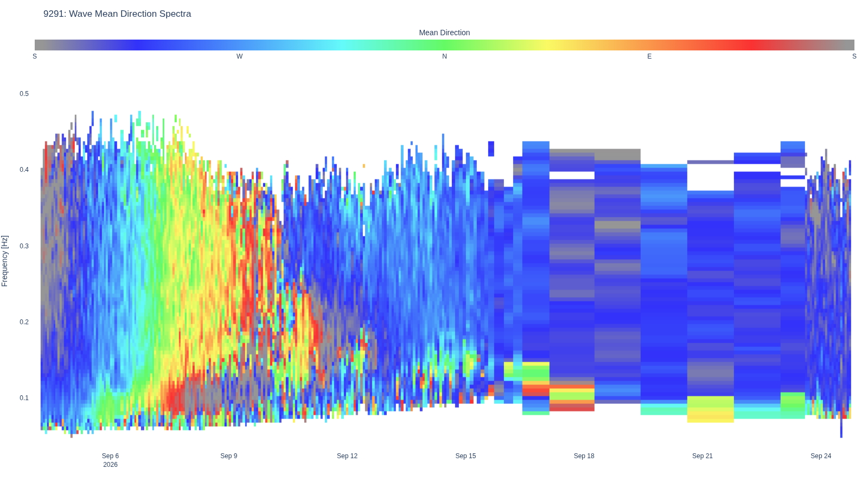This screenshot has height=488, width=868.
Task: Click the 'Sep 21' x-axis label
Action: pos(703,456)
